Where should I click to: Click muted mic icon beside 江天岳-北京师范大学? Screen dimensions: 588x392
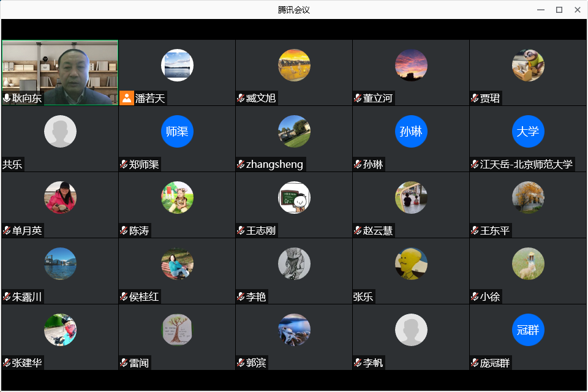coord(475,164)
